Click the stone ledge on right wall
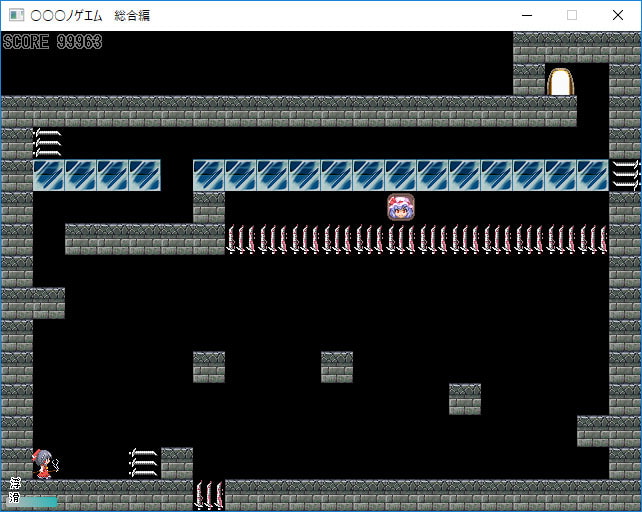Screen dimensions: 642x512 tap(593, 431)
